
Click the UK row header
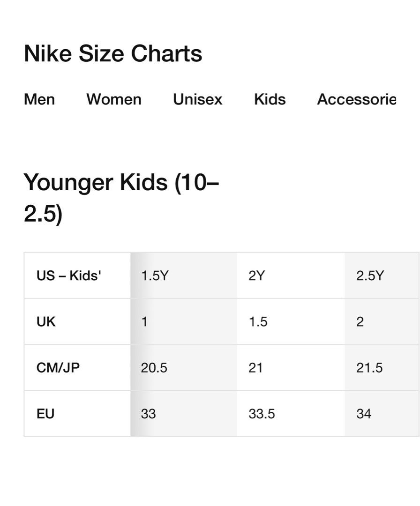(x=46, y=322)
